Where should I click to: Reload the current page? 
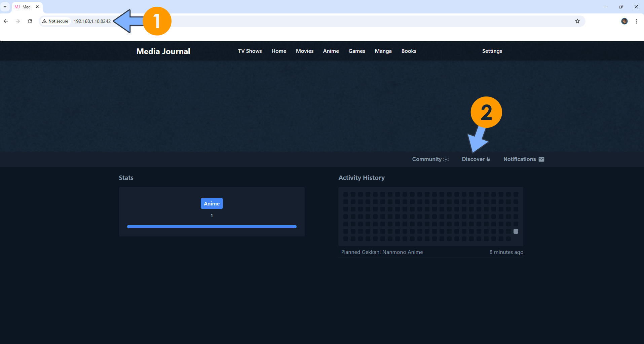tap(30, 21)
